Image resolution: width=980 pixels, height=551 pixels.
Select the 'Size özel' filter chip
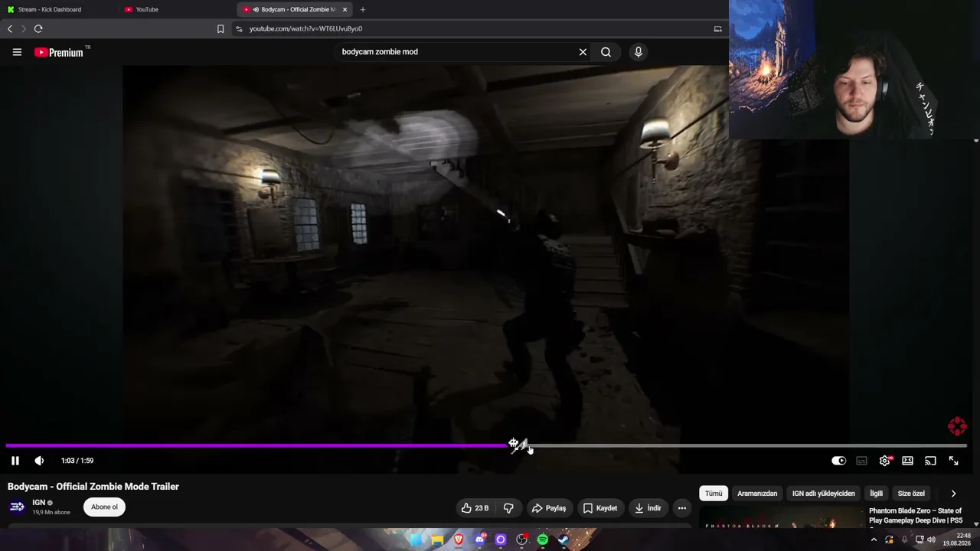911,494
